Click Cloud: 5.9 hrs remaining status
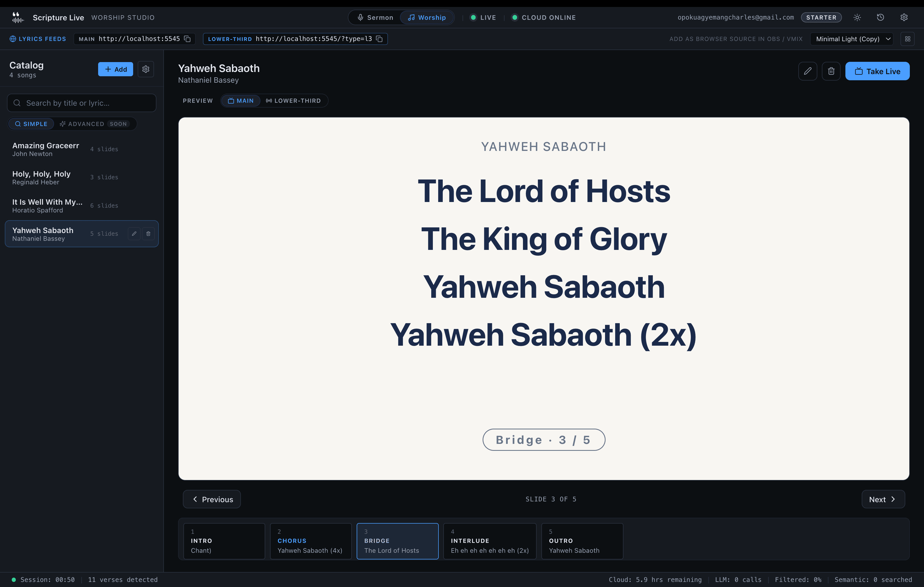The image size is (924, 587). (x=655, y=580)
